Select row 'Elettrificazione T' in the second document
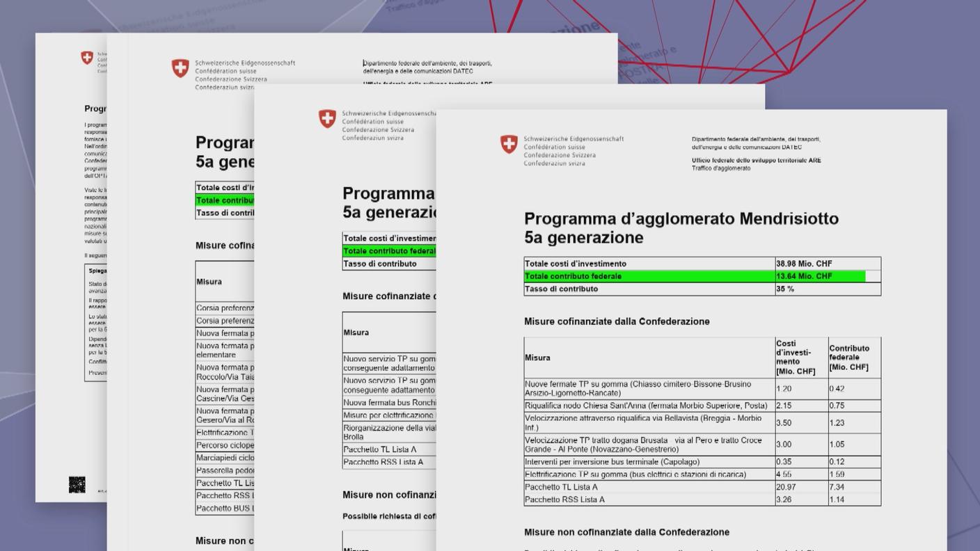The image size is (980, 551). (x=225, y=433)
